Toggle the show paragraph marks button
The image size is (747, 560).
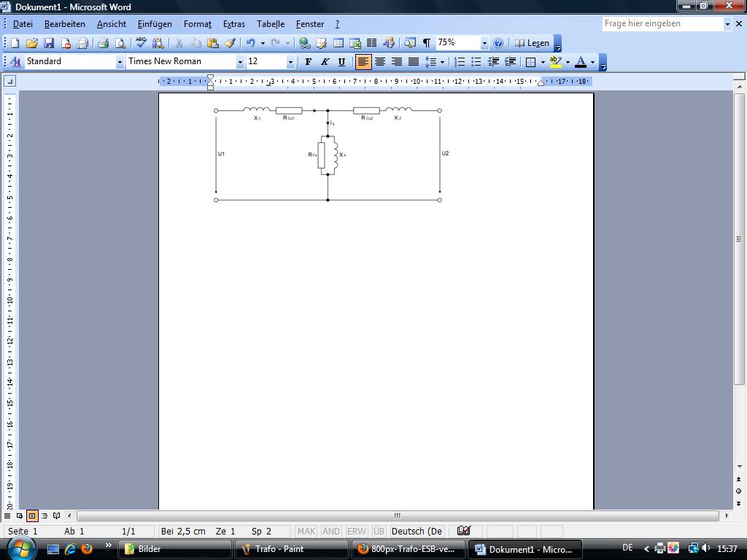point(427,44)
